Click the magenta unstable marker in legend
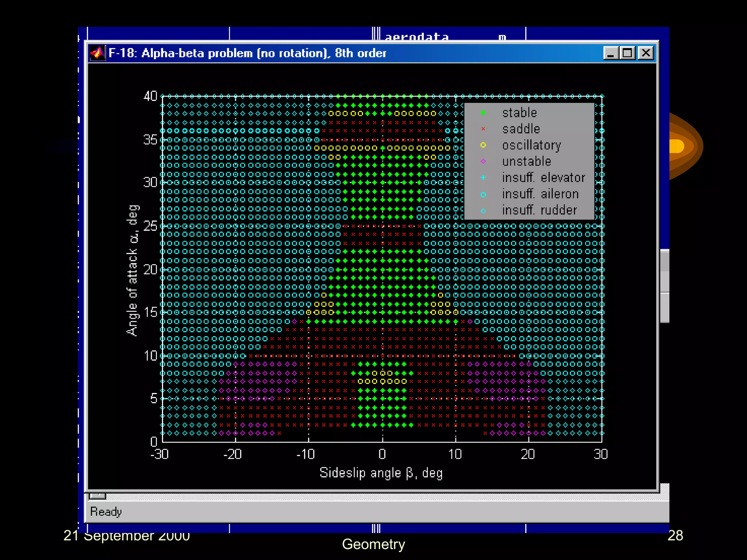Image resolution: width=747 pixels, height=560 pixels. point(483,161)
